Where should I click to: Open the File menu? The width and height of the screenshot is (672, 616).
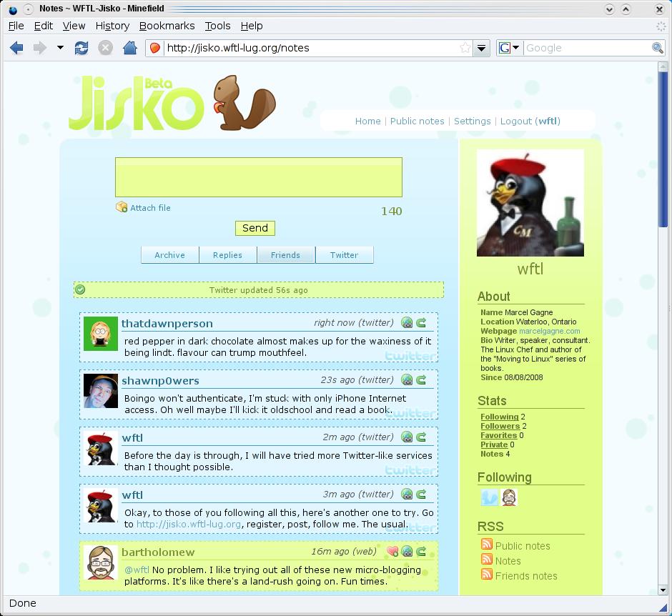click(16, 26)
